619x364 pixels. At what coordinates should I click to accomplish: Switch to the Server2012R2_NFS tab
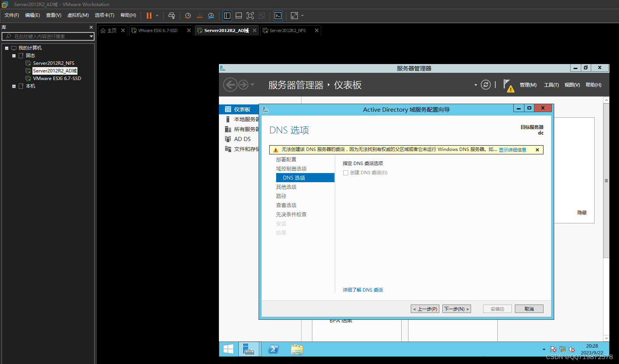coord(288,30)
